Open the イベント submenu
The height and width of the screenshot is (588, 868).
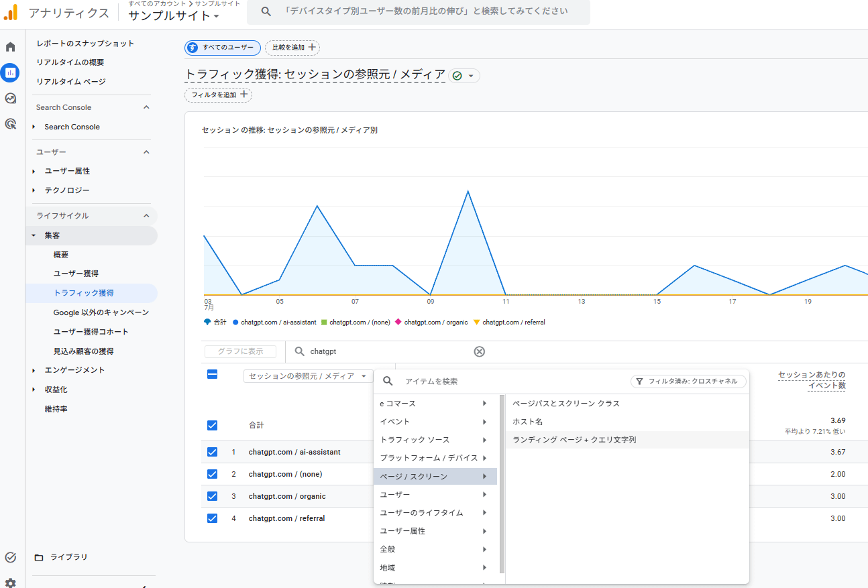coord(435,422)
